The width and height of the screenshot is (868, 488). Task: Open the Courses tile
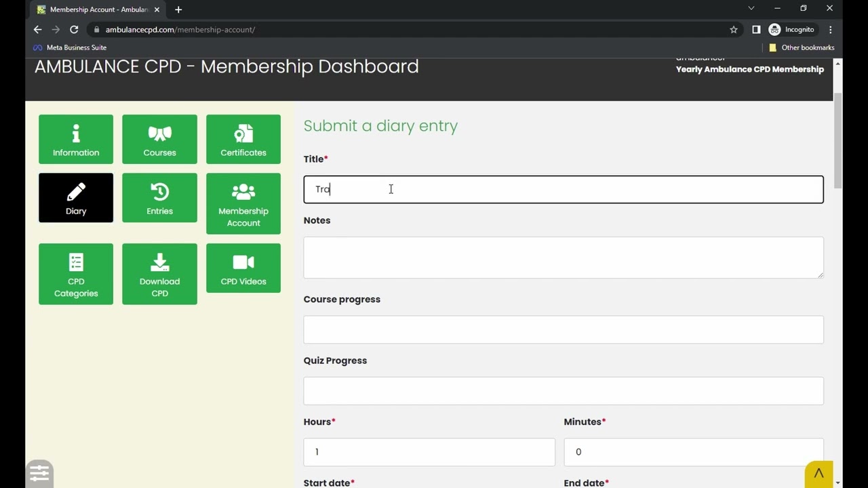(159, 139)
